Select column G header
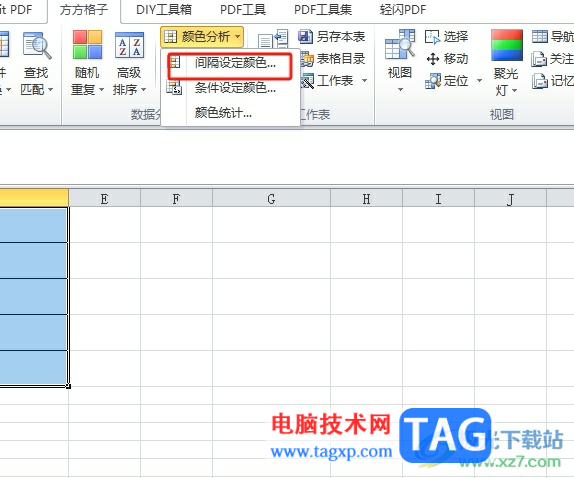The image size is (574, 478). [x=271, y=199]
